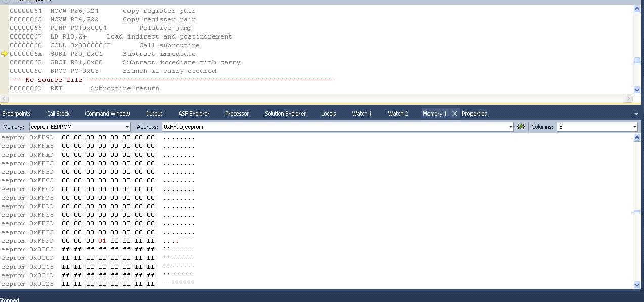Open the Properties tab
644x302 pixels.
[474, 114]
